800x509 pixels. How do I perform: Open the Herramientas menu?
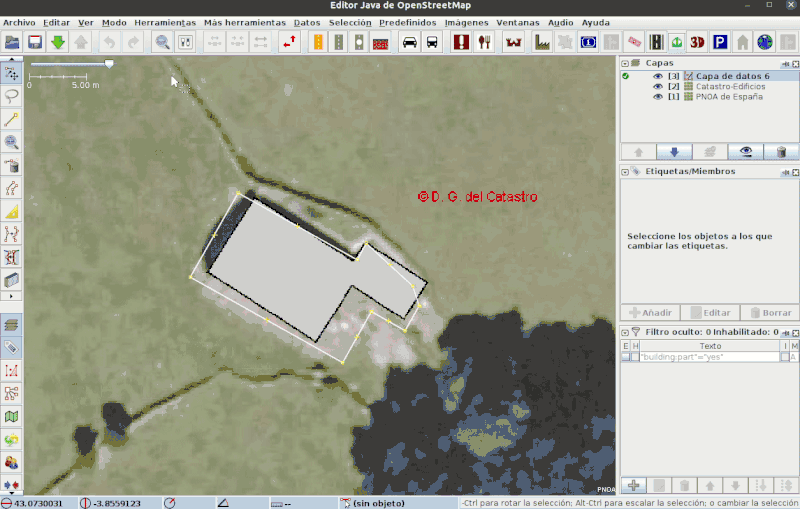pyautogui.click(x=164, y=22)
